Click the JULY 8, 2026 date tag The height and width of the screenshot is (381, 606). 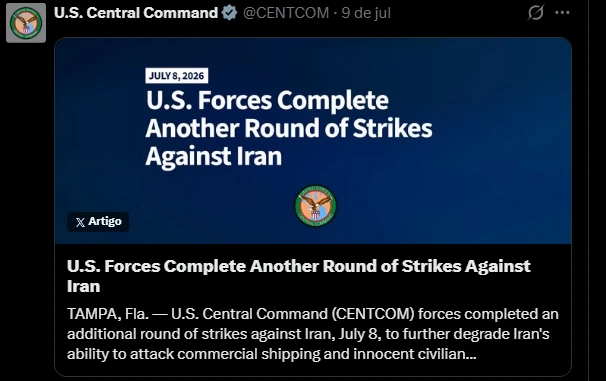click(177, 76)
